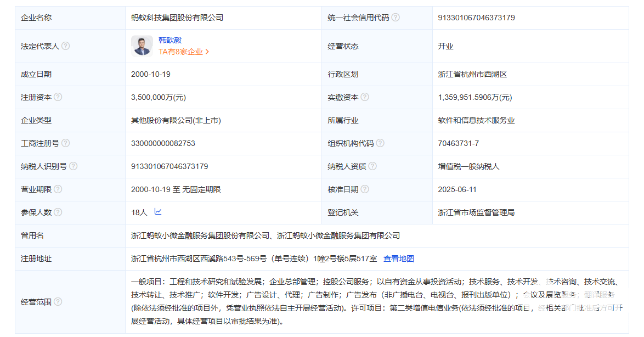
Task: Click question mark beside 参保人数 label
Action: click(58, 212)
